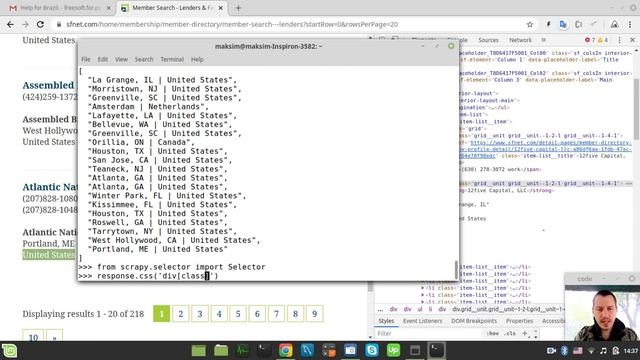This screenshot has height=360, width=640.
Task: Select the 'li' breadcrumb element
Action: (x=430, y=309)
